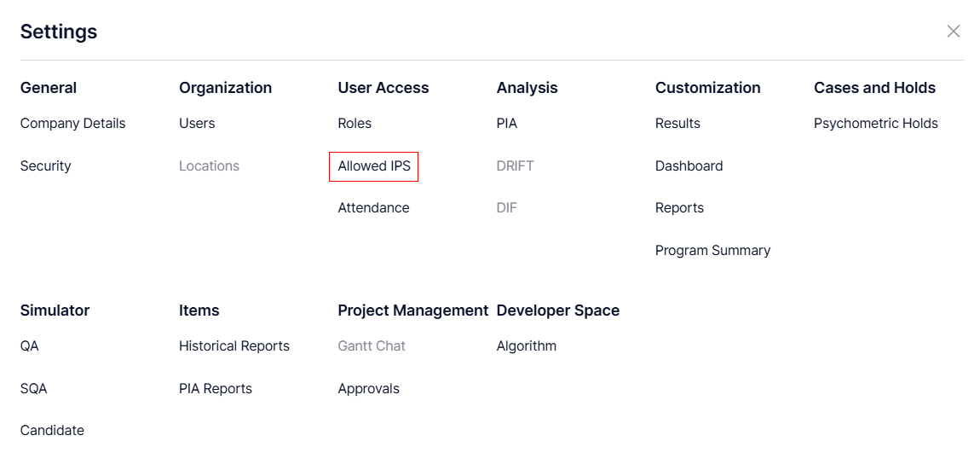Go to Dashboard customization

tap(689, 166)
